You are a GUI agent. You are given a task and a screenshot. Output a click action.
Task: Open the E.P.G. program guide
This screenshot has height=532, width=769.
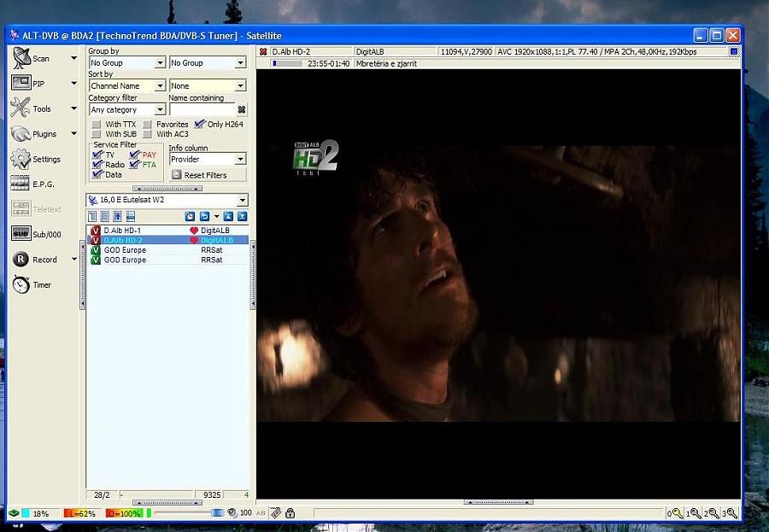[x=21, y=184]
